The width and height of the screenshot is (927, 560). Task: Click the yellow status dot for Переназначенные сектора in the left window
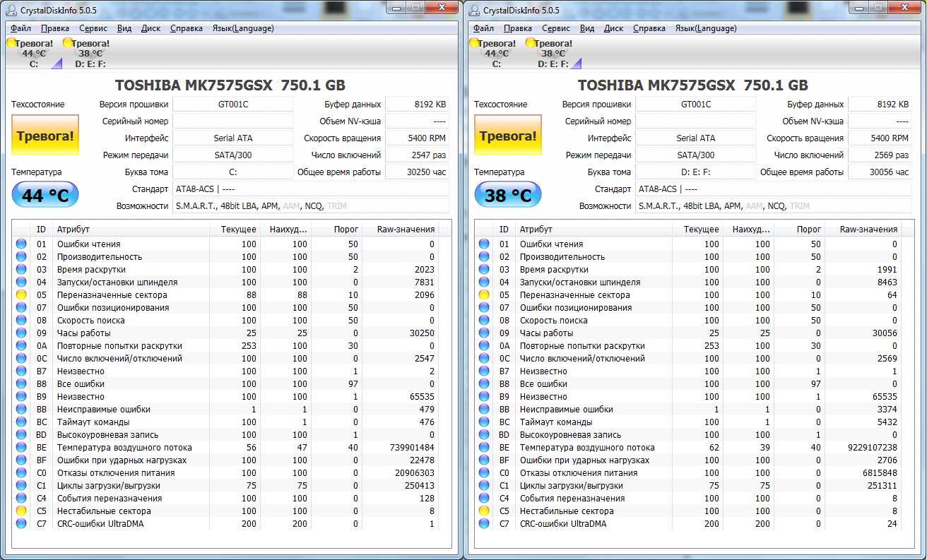tap(21, 295)
